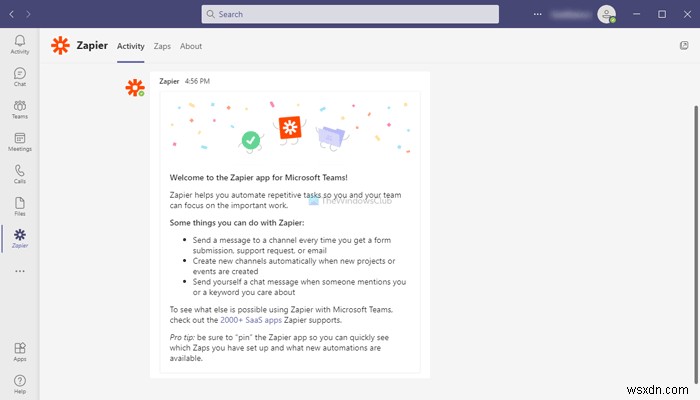Click the 'Welcome to the Zapier app' heading
700x400 pixels.
tap(258, 177)
